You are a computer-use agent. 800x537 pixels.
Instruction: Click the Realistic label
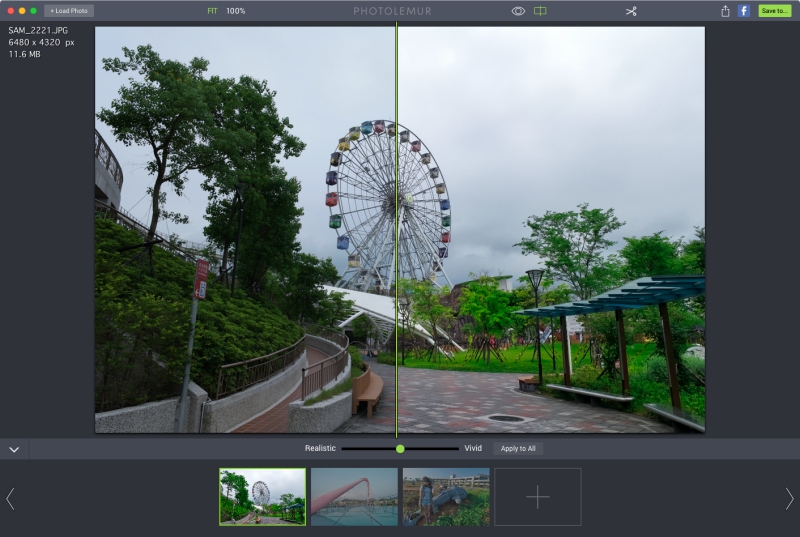pyautogui.click(x=320, y=449)
